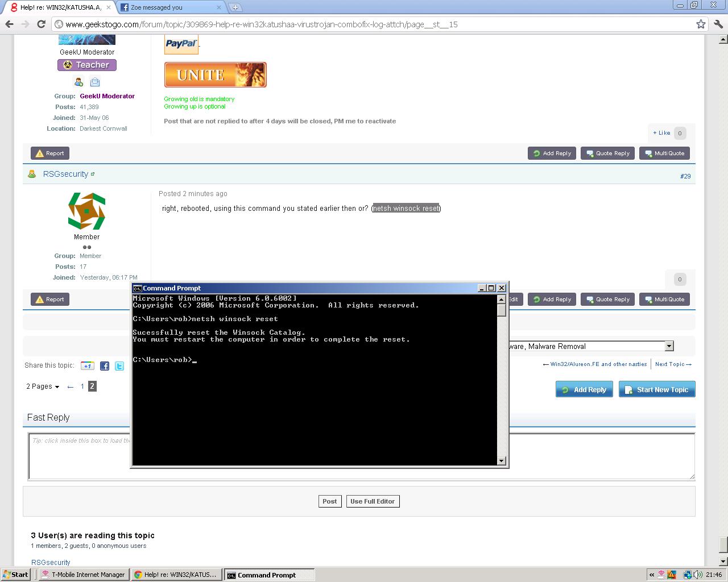Screen dimensions: 728x582
Task: Click the small profile popup icon after RSGsecurity
Action: (x=93, y=174)
